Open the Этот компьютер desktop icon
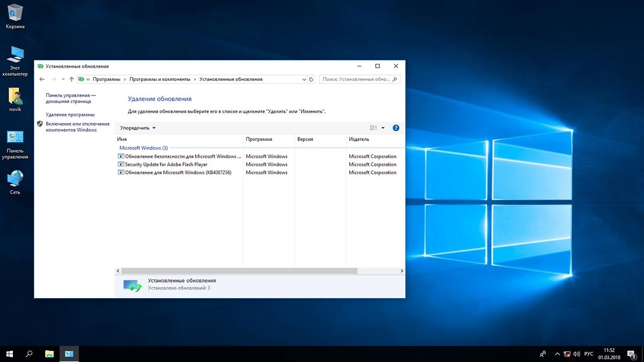The image size is (644, 362). pyautogui.click(x=15, y=54)
